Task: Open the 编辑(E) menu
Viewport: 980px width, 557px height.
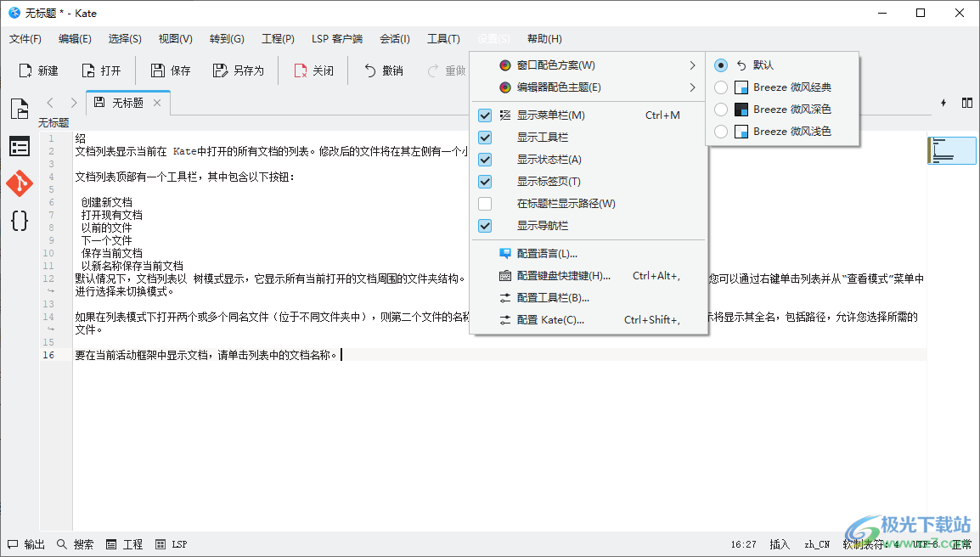Action: (x=75, y=39)
